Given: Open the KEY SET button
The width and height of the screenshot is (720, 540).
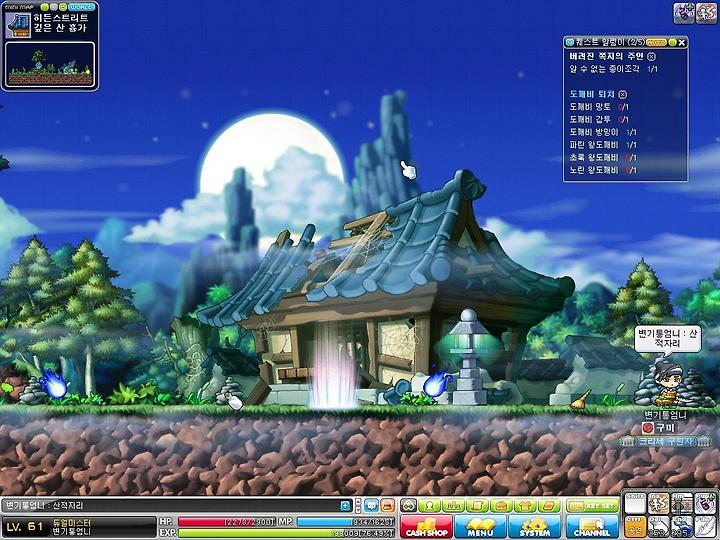Looking at the screenshot, I should click(592, 506).
